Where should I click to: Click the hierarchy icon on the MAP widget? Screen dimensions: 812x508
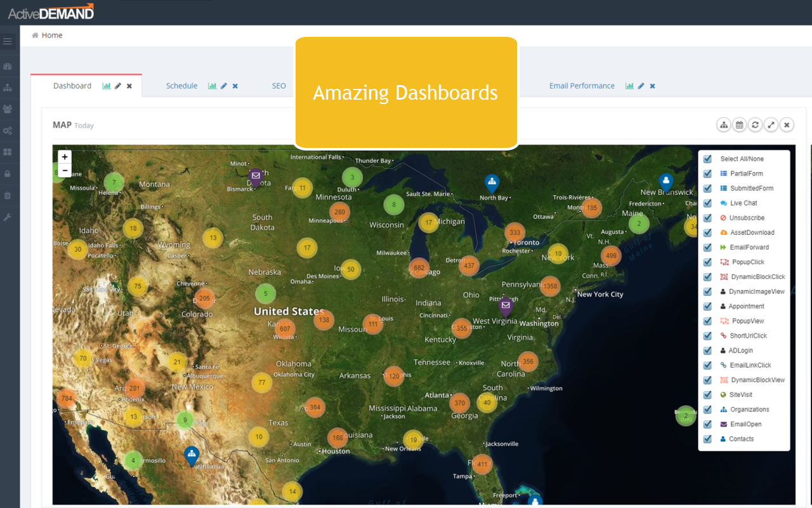click(x=724, y=124)
